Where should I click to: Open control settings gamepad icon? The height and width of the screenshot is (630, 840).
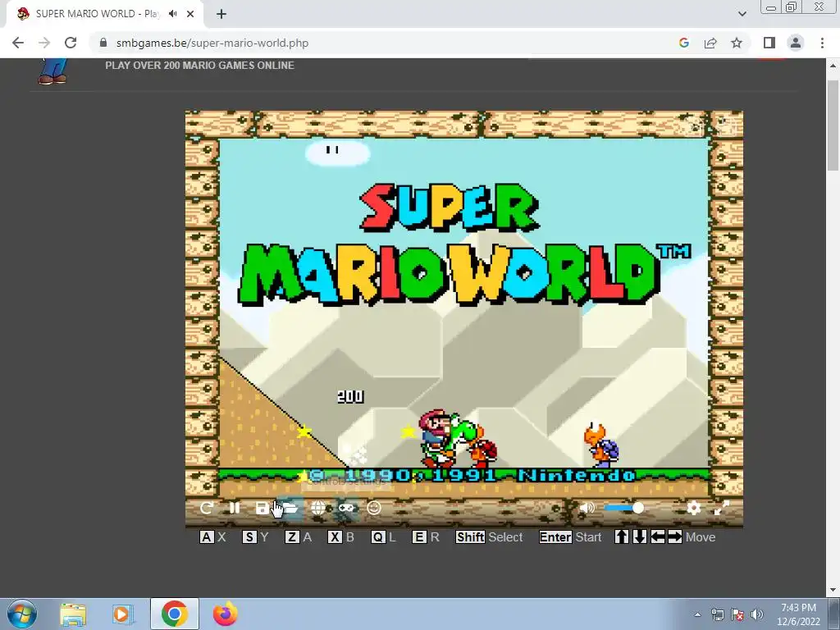click(x=346, y=508)
